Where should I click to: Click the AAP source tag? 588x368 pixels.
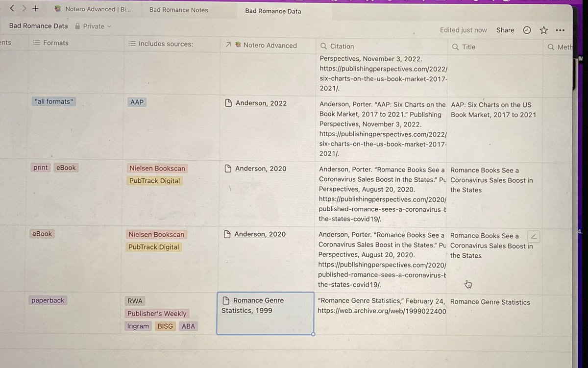137,102
